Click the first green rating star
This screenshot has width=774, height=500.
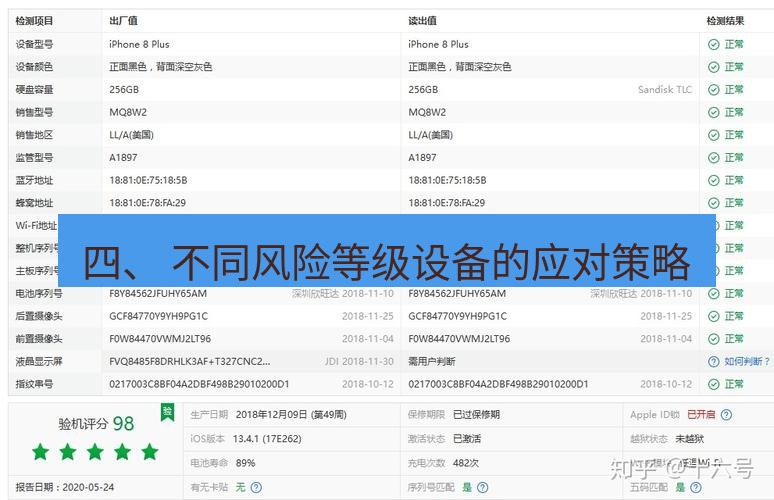click(x=40, y=452)
